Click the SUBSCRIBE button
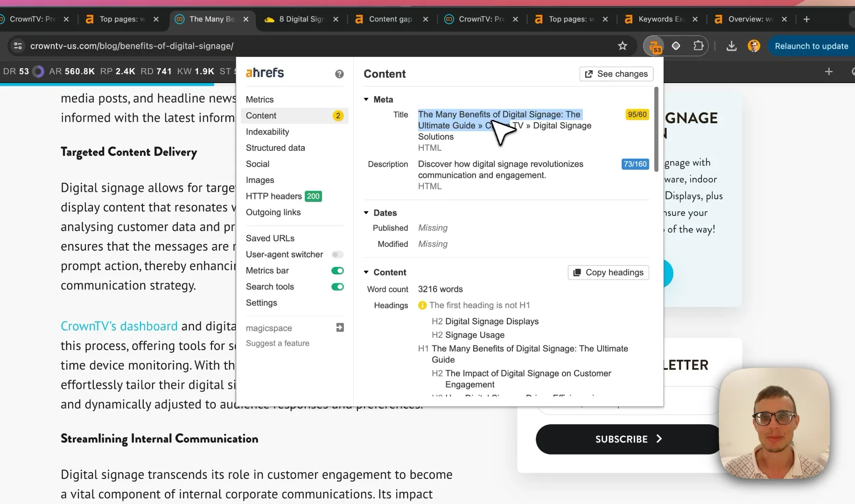The image size is (855, 504). pos(628,439)
